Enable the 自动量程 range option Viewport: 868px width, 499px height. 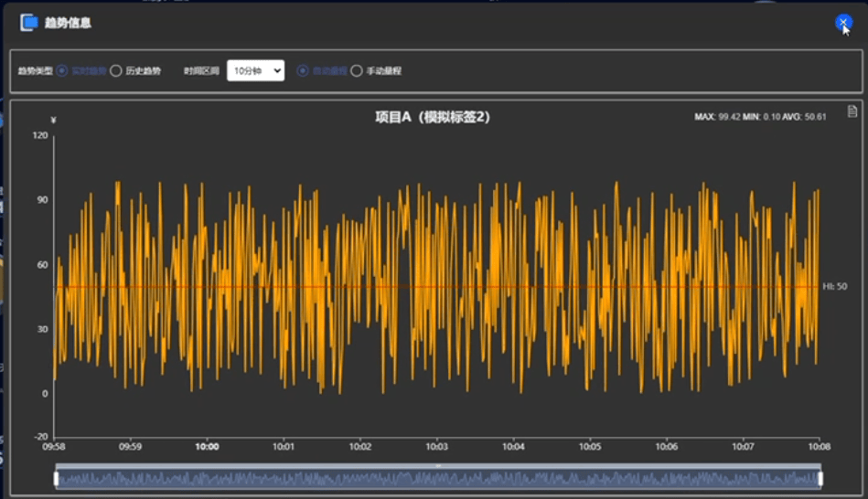coord(303,71)
